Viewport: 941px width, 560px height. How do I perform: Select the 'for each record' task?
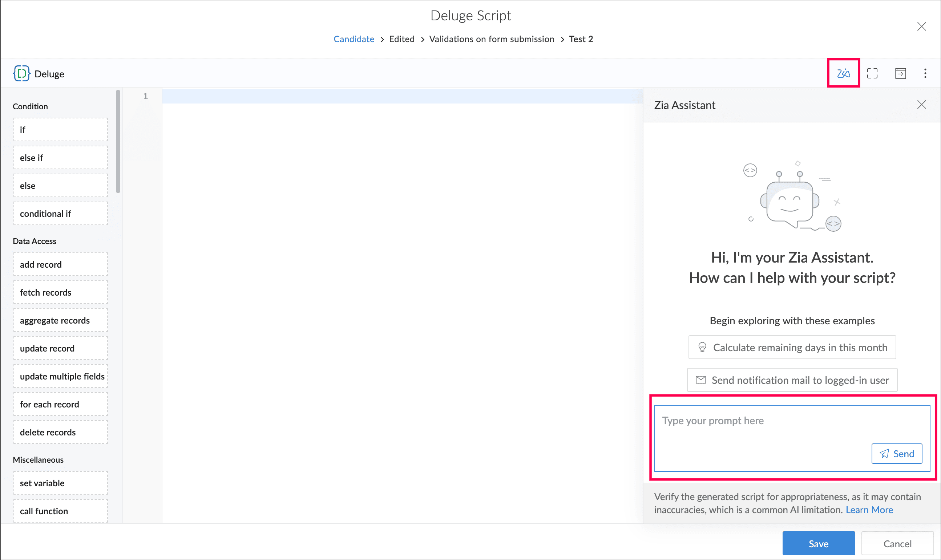coord(60,404)
